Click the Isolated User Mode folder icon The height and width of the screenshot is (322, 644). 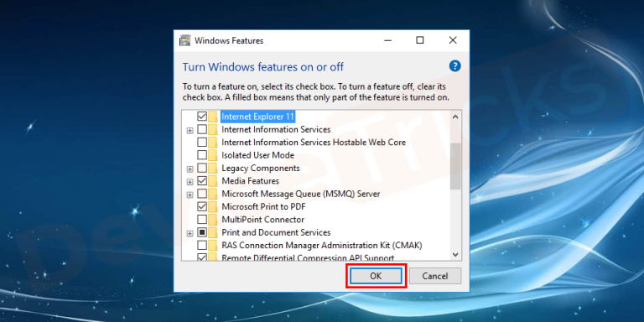coord(213,155)
